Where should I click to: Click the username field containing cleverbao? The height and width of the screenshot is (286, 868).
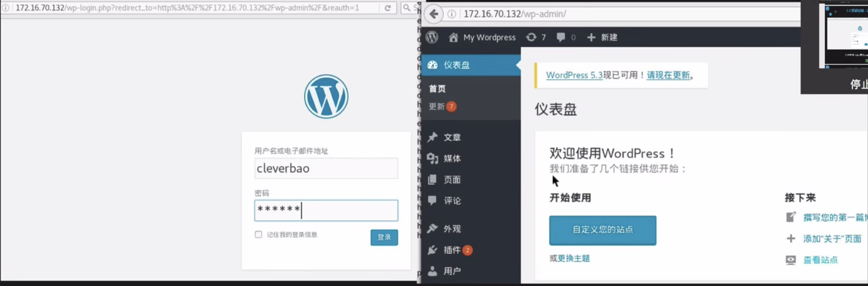326,168
